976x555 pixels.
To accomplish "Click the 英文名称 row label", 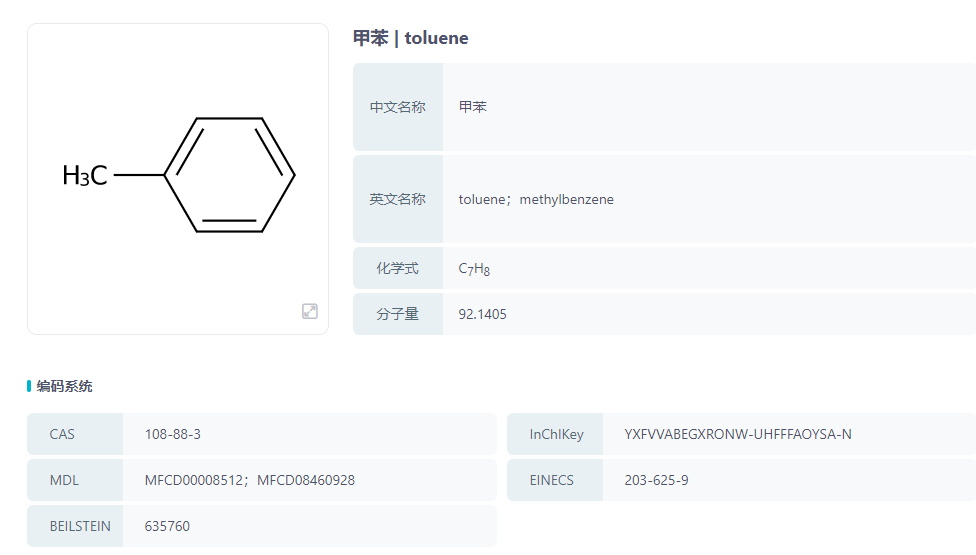I will pos(397,199).
